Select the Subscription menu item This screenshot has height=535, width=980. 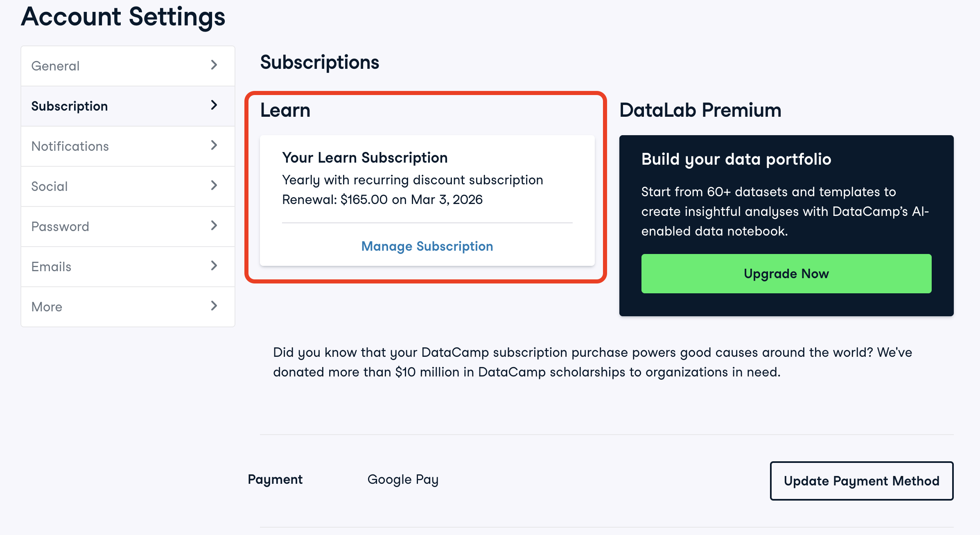tap(70, 106)
